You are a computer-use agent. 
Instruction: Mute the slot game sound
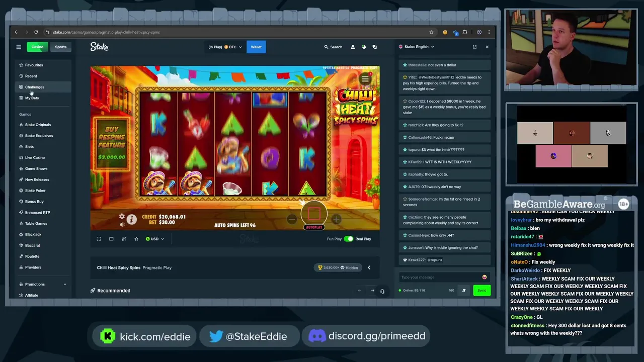click(122, 224)
